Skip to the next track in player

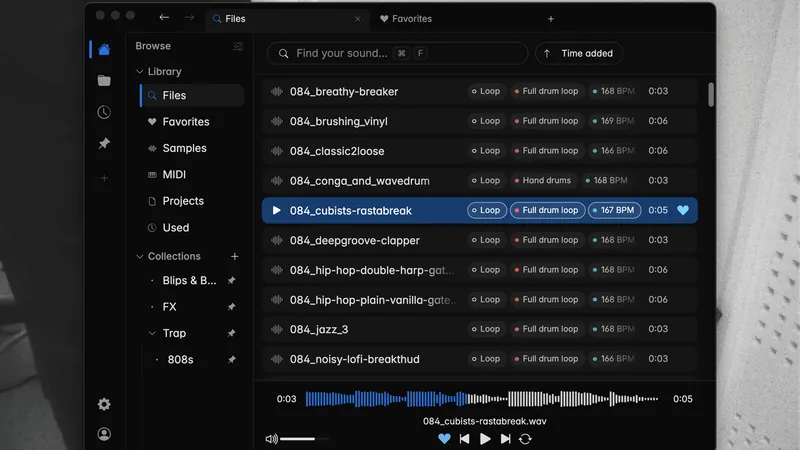tap(505, 439)
